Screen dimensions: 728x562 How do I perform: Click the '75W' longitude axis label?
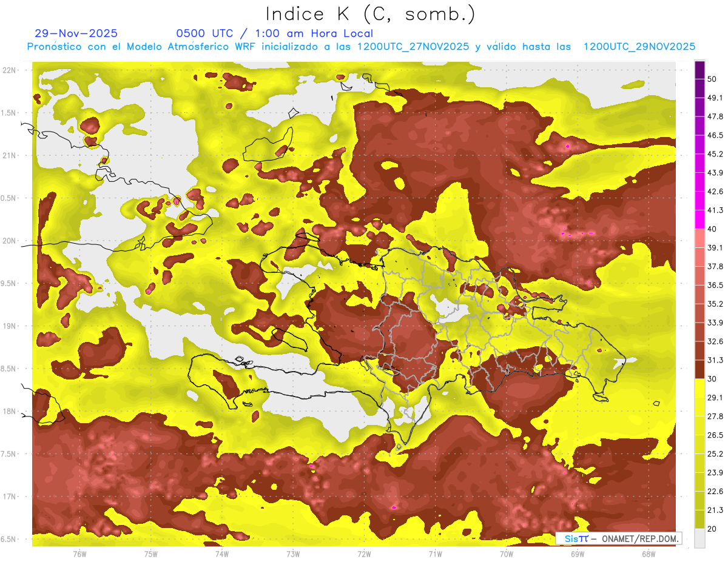pyautogui.click(x=151, y=554)
